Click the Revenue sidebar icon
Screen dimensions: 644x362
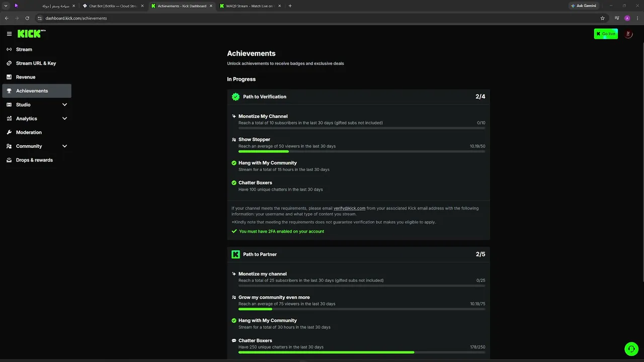[9, 77]
